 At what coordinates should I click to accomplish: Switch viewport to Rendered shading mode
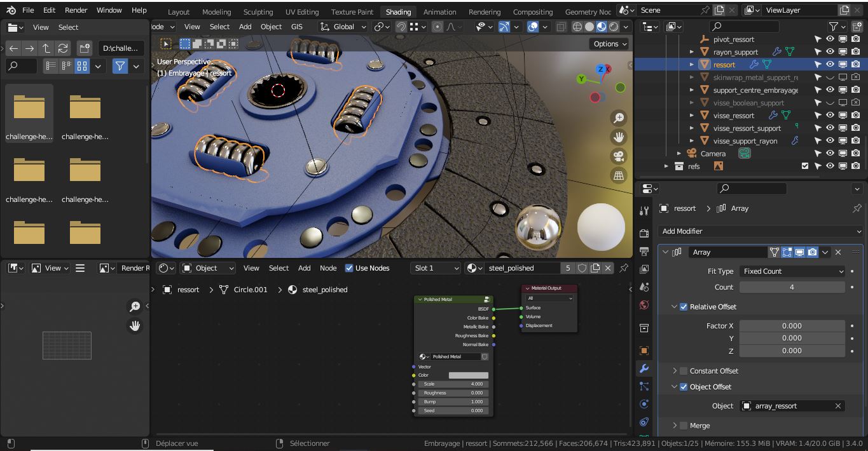614,27
